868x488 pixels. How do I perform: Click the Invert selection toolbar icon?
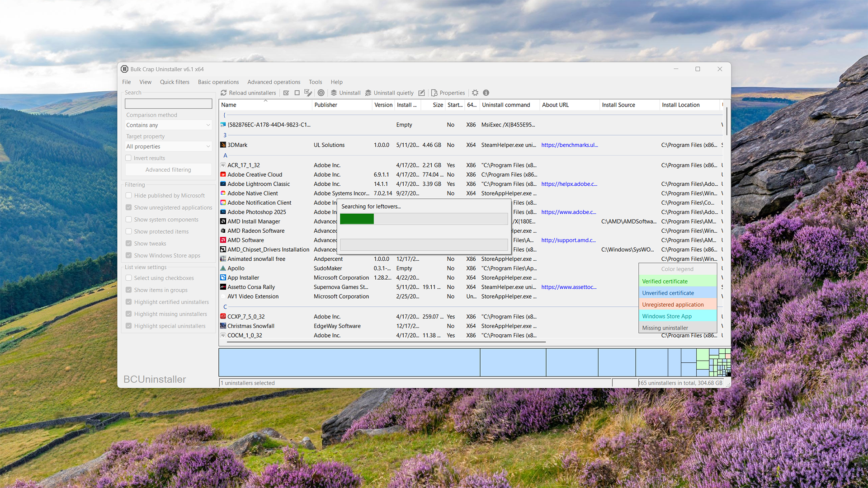(x=308, y=93)
